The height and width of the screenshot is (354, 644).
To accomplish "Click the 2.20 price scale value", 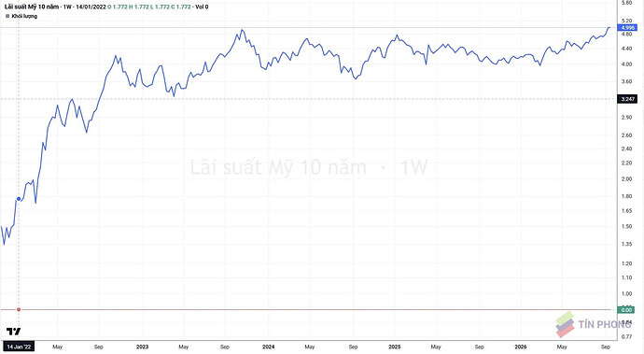I will [x=627, y=163].
